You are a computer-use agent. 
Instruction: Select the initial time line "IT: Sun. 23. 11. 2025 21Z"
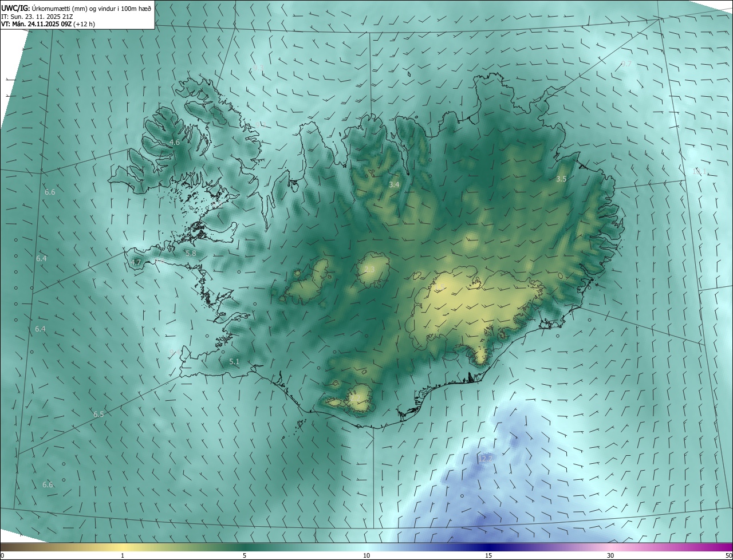[x=36, y=16]
